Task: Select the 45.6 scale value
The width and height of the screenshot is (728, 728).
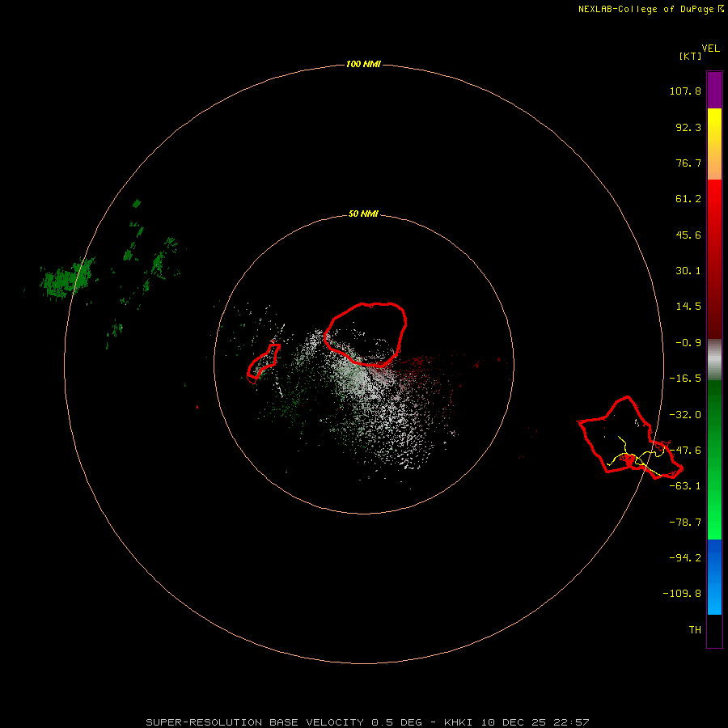Action: [x=688, y=235]
